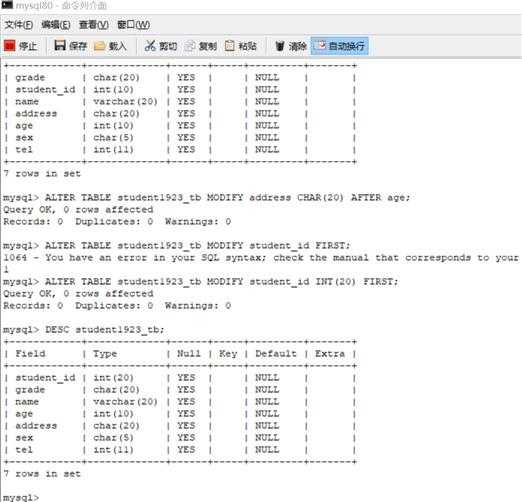Open the Window (窗口) menu
This screenshot has height=502, width=522.
tap(133, 24)
